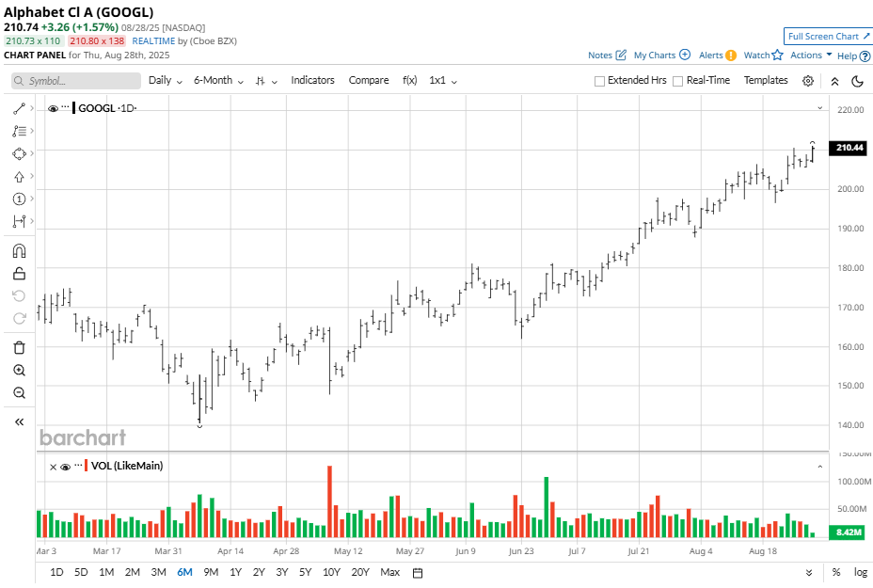Select the trend line drawing tool

click(19, 108)
